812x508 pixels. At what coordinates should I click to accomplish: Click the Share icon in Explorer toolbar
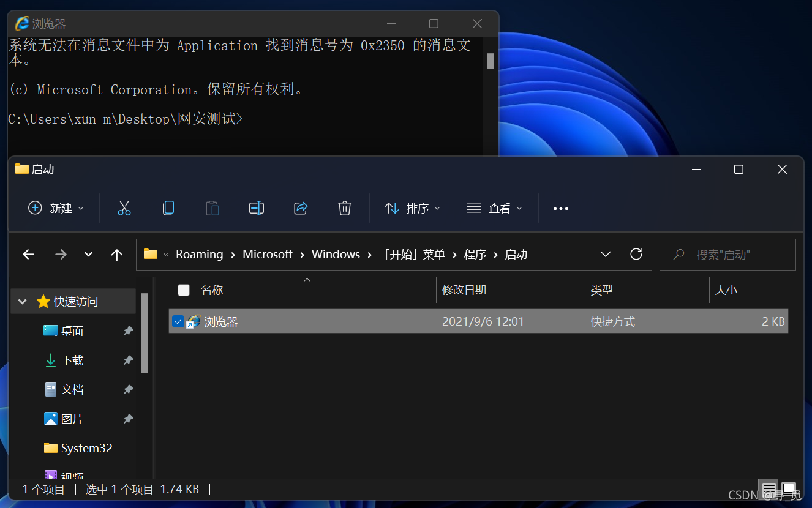301,208
